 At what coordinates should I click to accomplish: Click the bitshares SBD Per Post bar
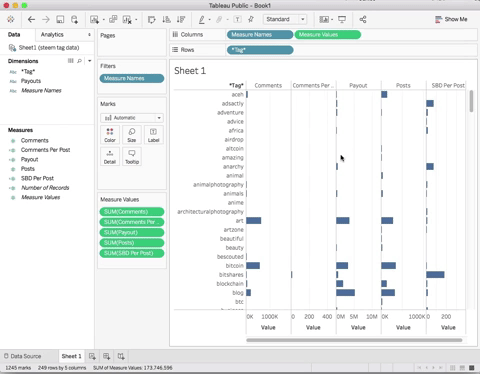click(x=435, y=275)
